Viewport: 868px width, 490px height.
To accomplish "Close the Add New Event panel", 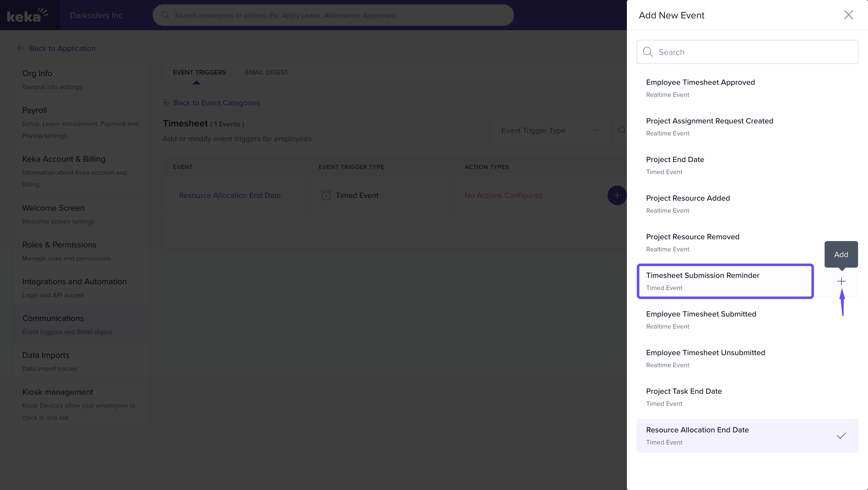I will pos(848,15).
